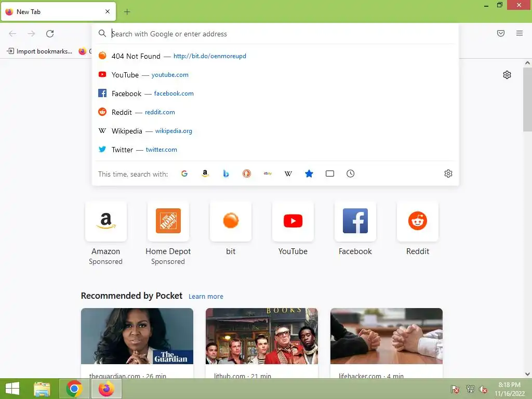Open The Guardian Pocket story card
Screen dimensions: 532x399
(x=137, y=343)
